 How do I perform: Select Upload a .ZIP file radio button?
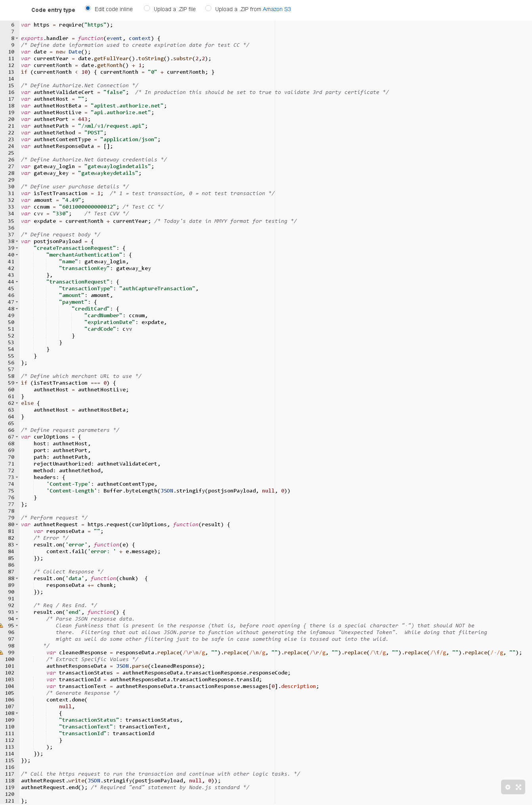147,8
